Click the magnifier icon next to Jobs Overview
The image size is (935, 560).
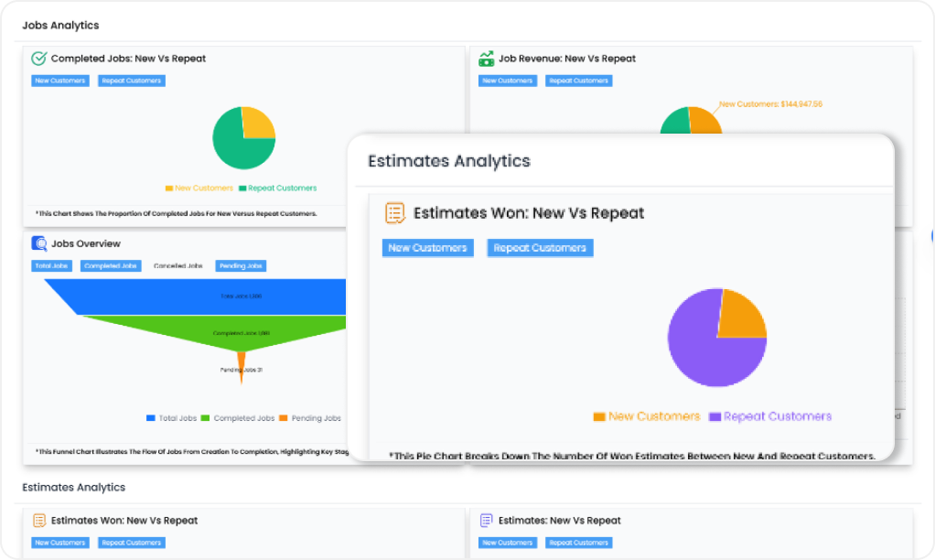pos(37,243)
